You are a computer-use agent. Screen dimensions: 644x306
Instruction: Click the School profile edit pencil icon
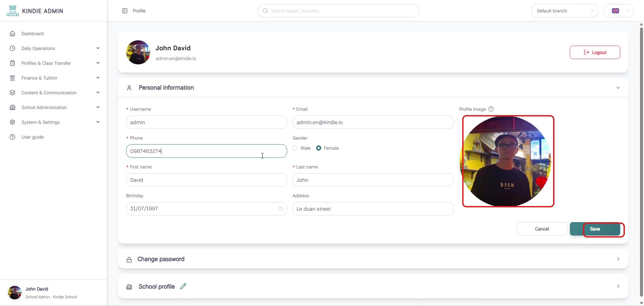click(x=183, y=286)
